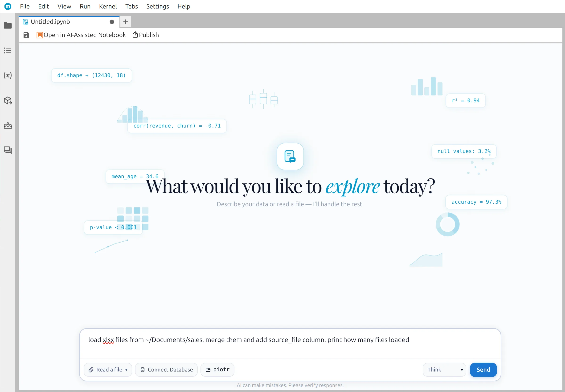Click the folder icon beside piotr
This screenshot has width=565, height=392.
[x=208, y=370]
